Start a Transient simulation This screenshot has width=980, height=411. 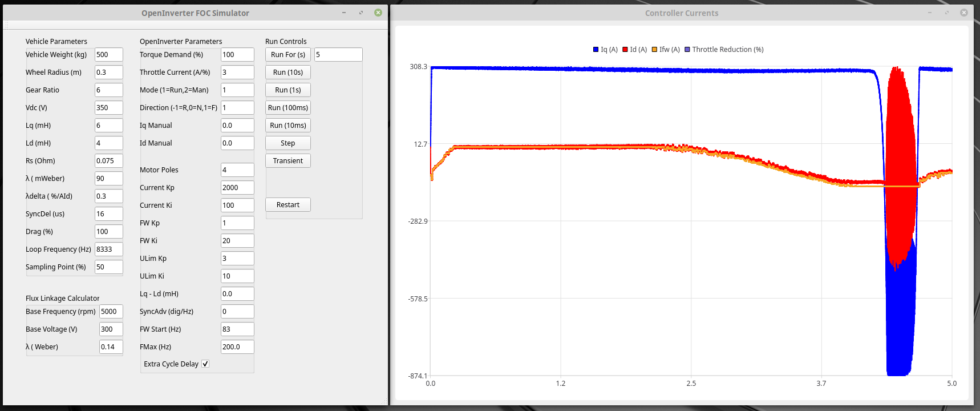click(288, 161)
